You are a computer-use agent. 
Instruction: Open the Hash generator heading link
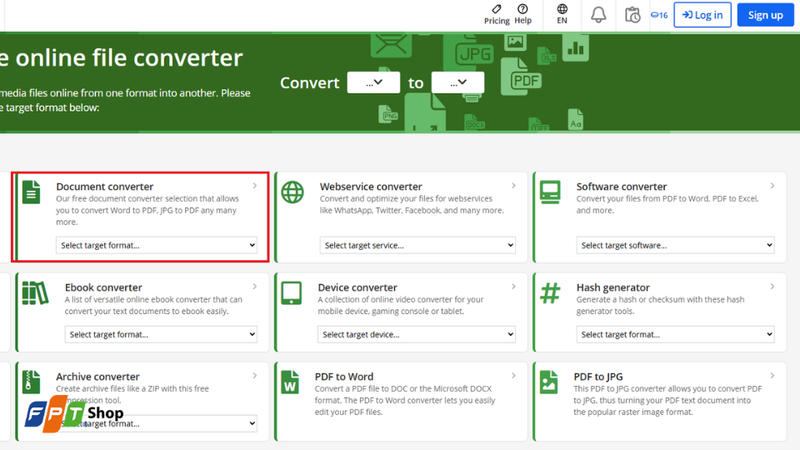[x=613, y=288]
